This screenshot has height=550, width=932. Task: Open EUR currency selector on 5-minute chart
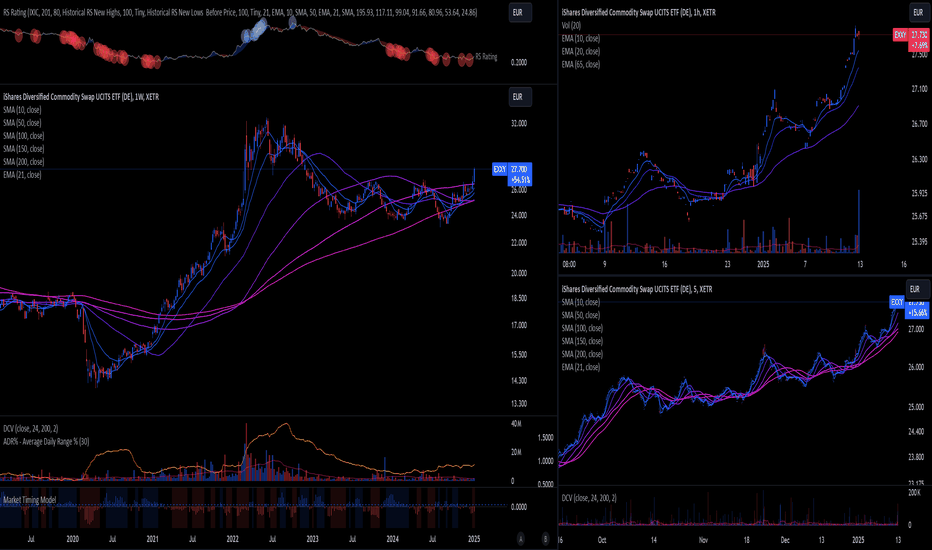[915, 290]
